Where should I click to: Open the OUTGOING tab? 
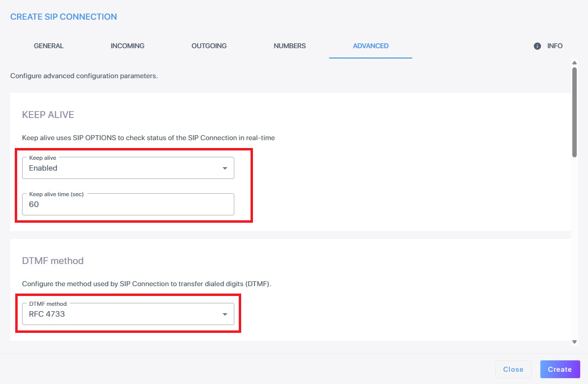(x=209, y=46)
